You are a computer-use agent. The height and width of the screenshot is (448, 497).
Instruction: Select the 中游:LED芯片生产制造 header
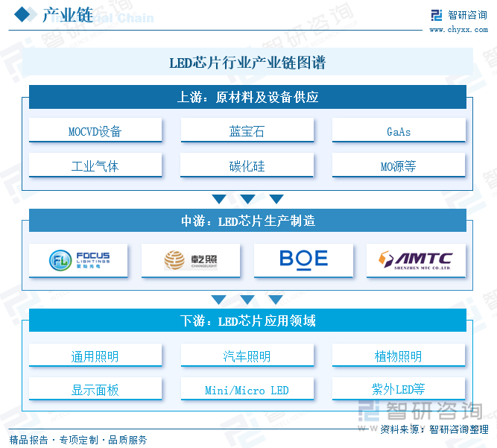247,221
